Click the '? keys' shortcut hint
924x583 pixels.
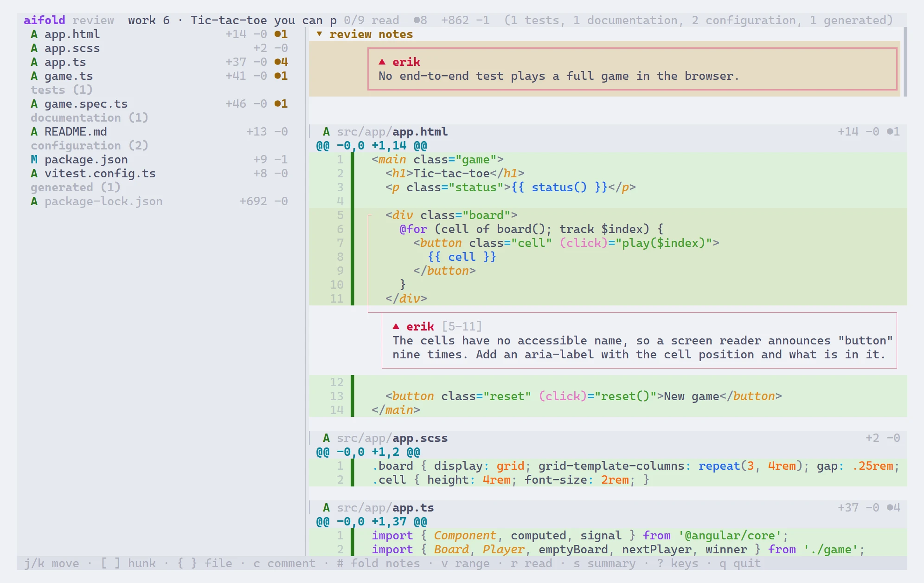pos(678,564)
